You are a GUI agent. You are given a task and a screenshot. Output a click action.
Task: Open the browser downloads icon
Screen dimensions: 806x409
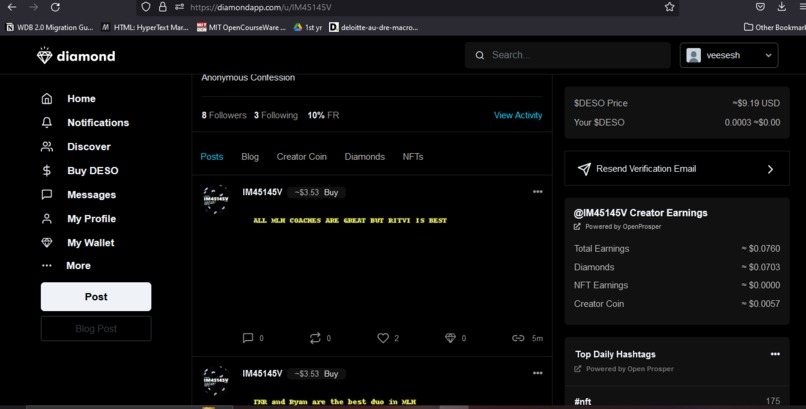781,7
